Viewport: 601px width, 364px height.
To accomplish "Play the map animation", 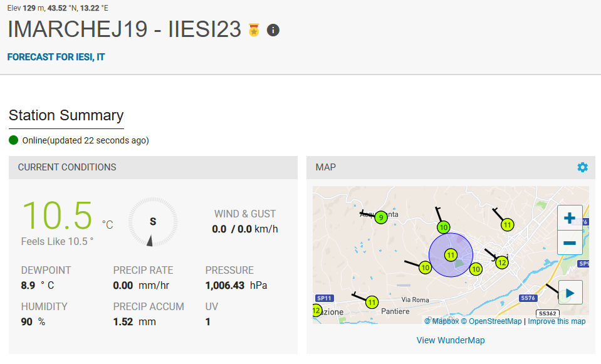I will point(570,293).
